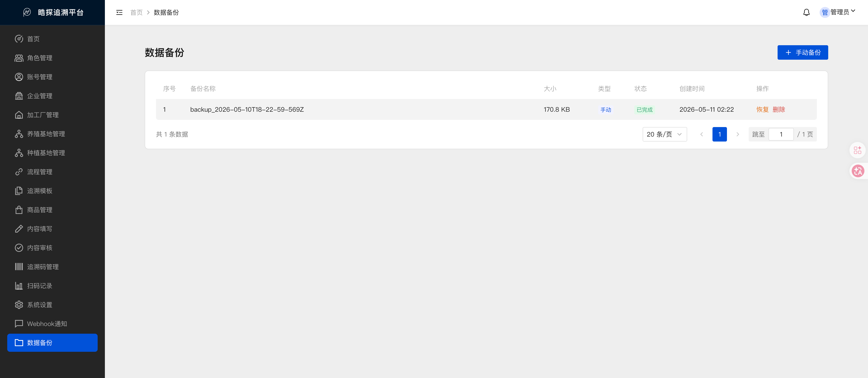Click 删除 link for the backup

(779, 109)
